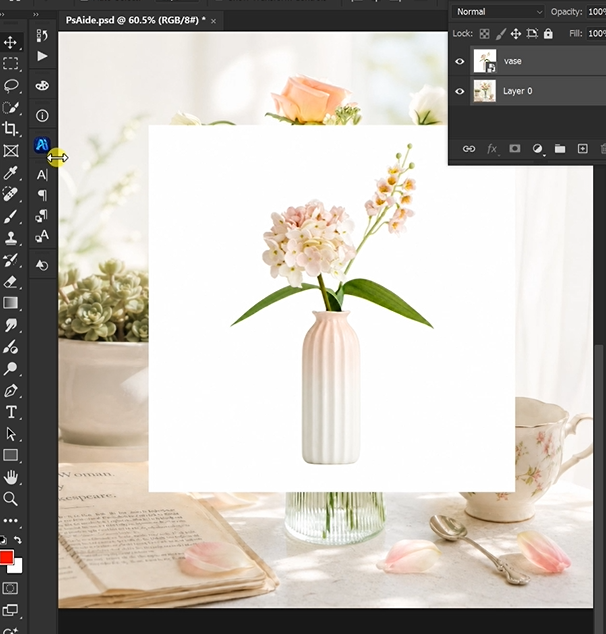The image size is (606, 634).
Task: Select the Hand tool
Action: [x=11, y=478]
